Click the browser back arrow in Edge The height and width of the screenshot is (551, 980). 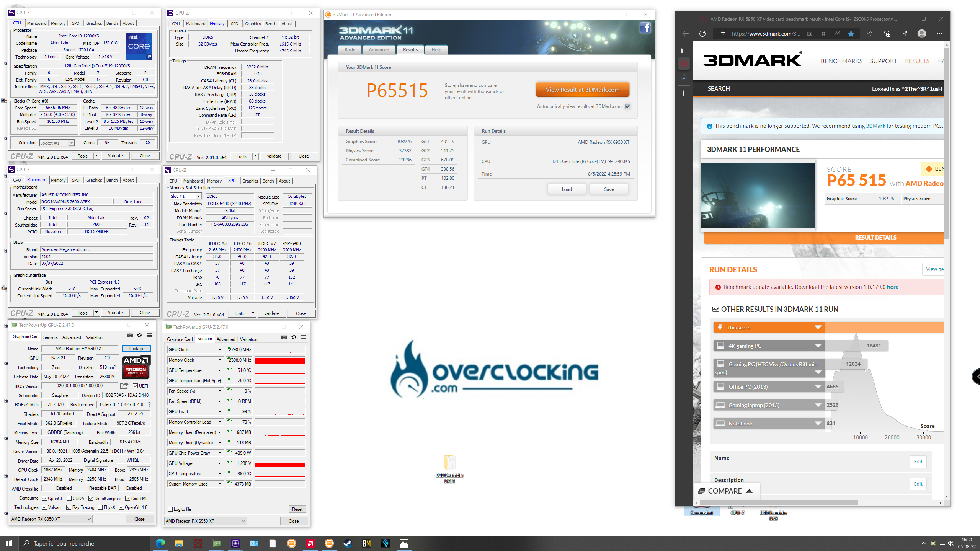(686, 34)
